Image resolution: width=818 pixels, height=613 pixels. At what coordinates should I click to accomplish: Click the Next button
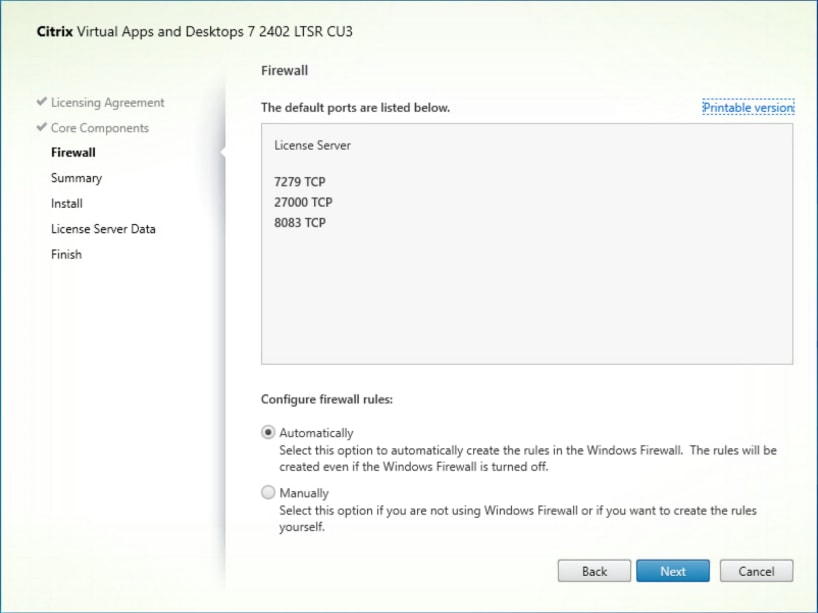coord(672,571)
